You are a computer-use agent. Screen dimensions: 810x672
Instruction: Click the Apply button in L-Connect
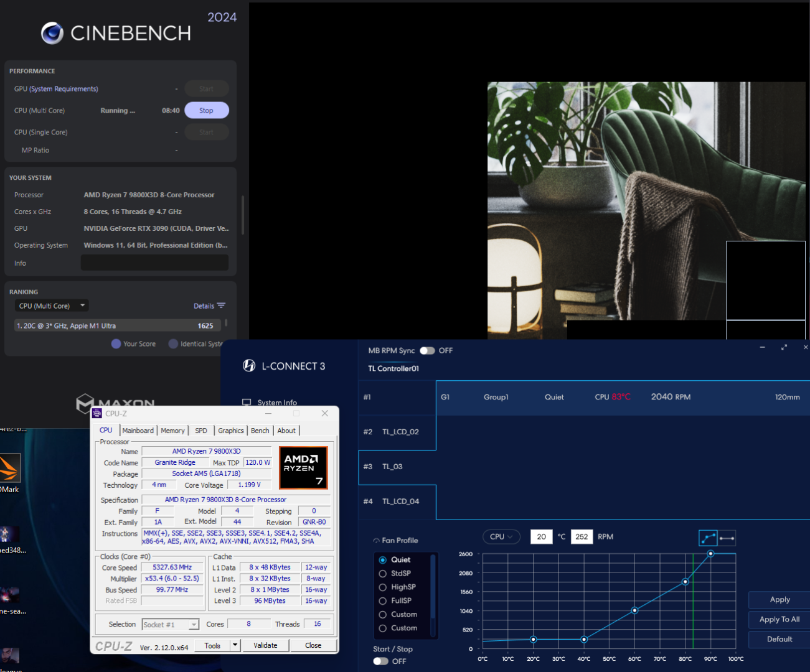pyautogui.click(x=779, y=599)
